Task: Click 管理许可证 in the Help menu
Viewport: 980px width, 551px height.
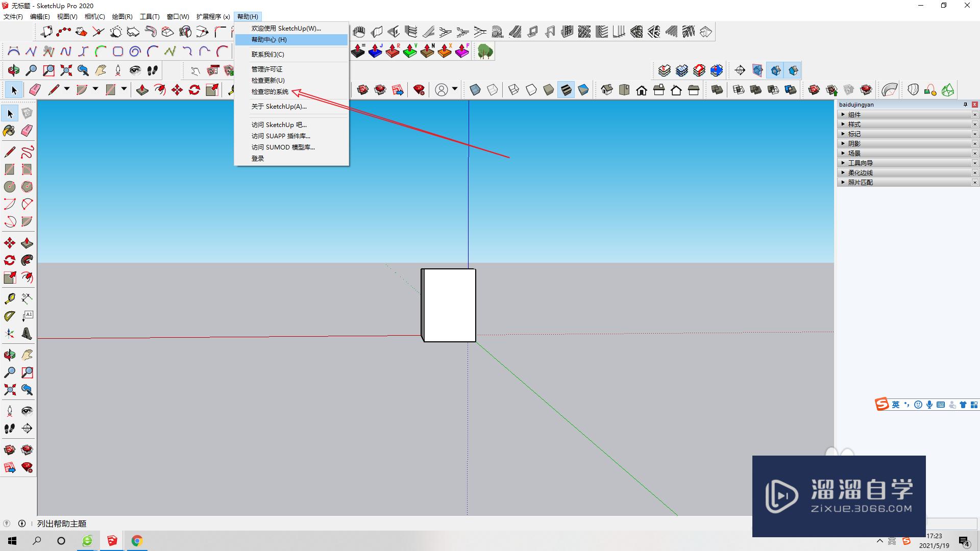Action: pos(291,69)
